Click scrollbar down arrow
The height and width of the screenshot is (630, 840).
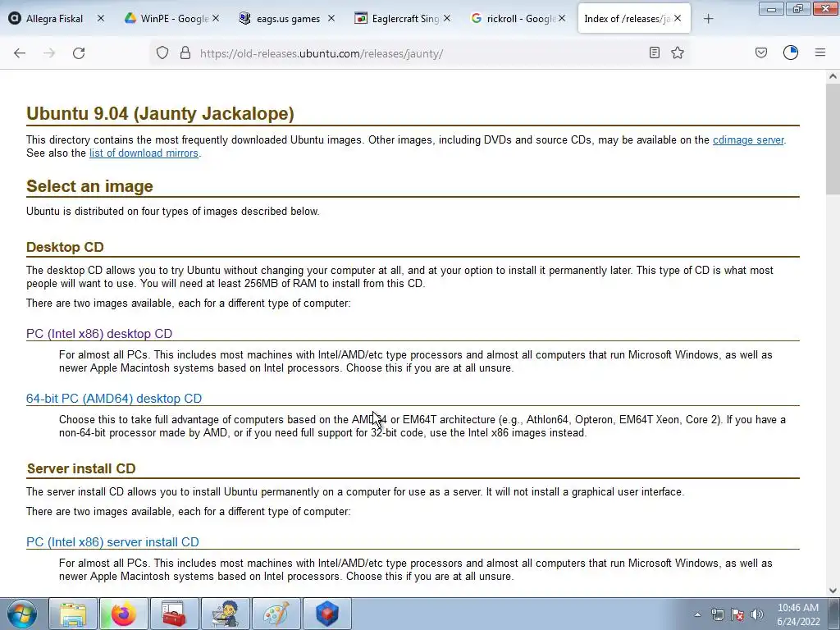click(833, 591)
